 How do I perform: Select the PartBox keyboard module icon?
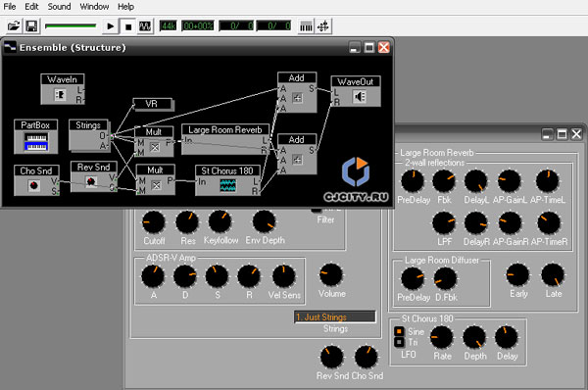point(36,142)
